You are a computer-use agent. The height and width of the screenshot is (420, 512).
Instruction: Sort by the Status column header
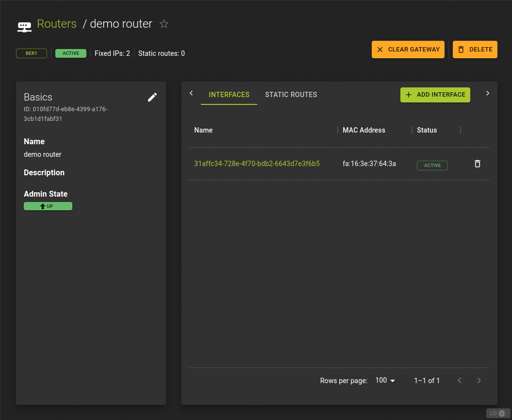click(x=427, y=130)
